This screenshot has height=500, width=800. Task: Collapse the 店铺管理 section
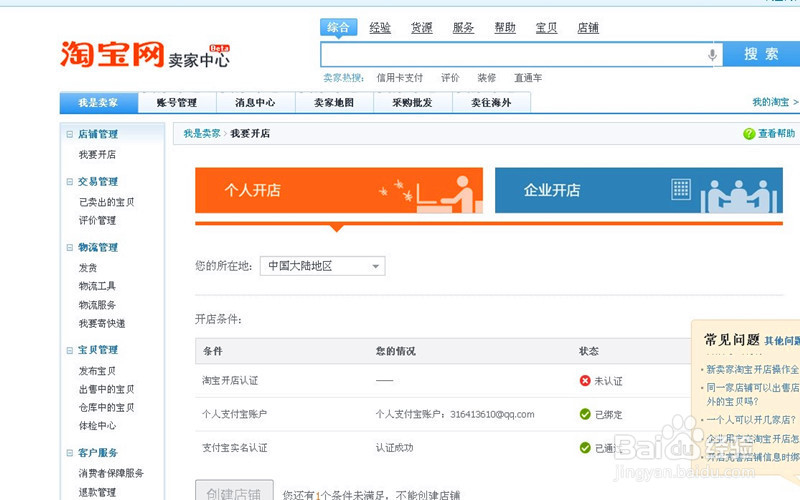coord(69,134)
